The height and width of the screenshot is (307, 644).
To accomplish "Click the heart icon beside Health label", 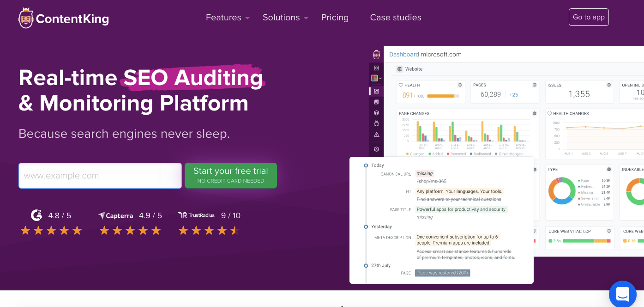I will pos(401,85).
